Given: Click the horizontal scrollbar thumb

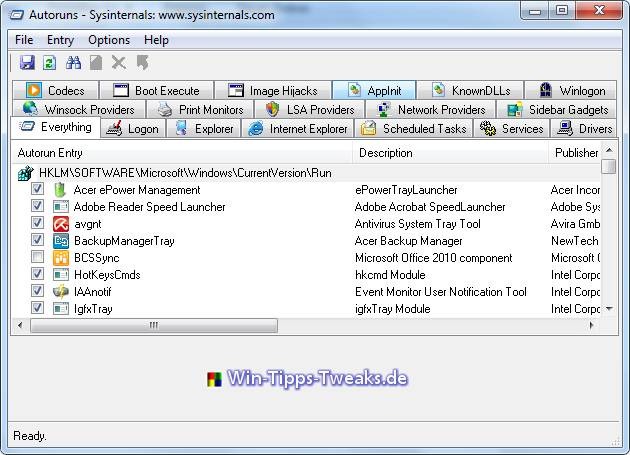Looking at the screenshot, I should click(x=154, y=325).
